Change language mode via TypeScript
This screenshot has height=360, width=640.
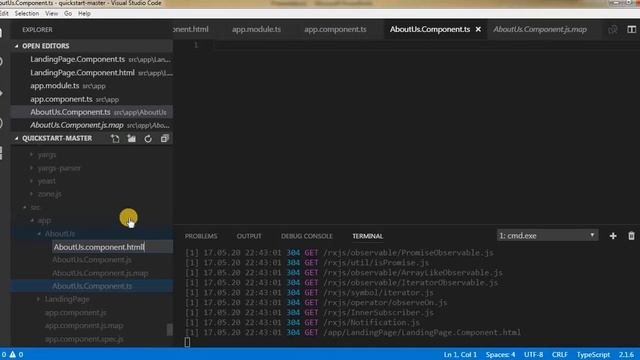593,354
